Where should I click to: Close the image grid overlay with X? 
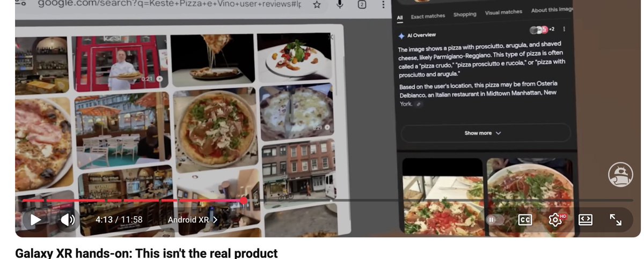pos(331,37)
